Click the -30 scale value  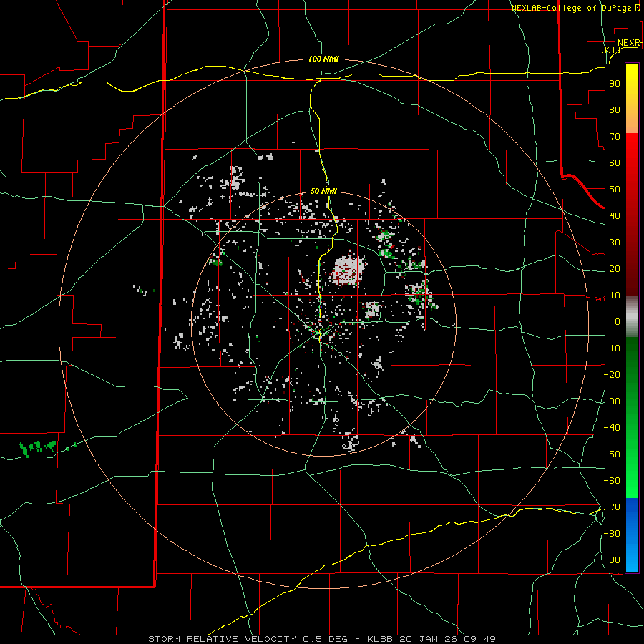[612, 401]
